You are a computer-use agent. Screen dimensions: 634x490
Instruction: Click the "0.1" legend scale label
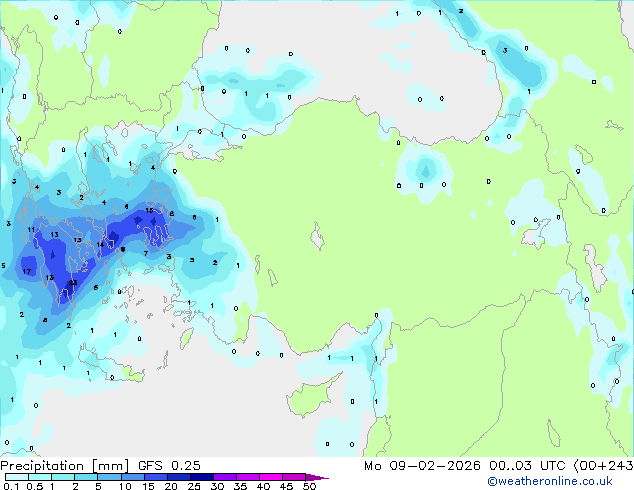click(11, 486)
